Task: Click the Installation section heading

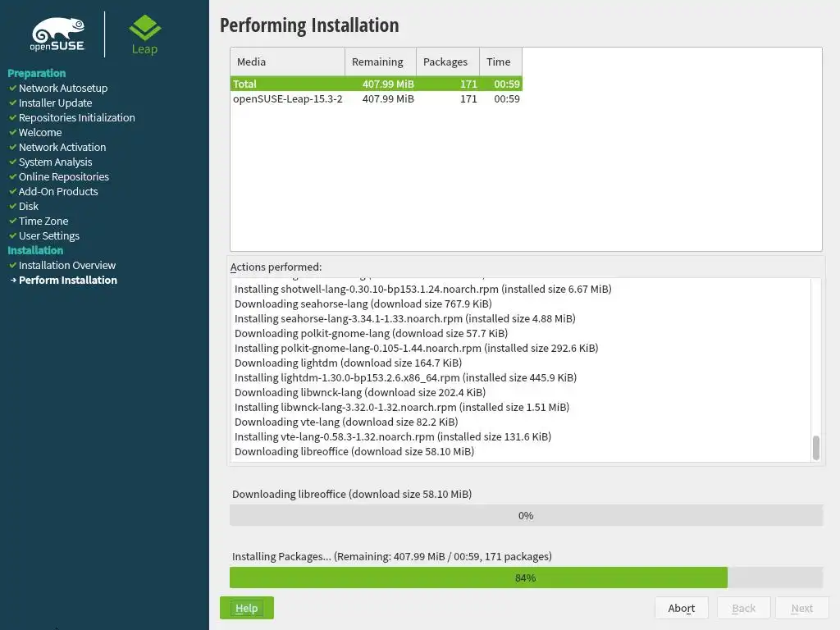Action: click(x=35, y=250)
